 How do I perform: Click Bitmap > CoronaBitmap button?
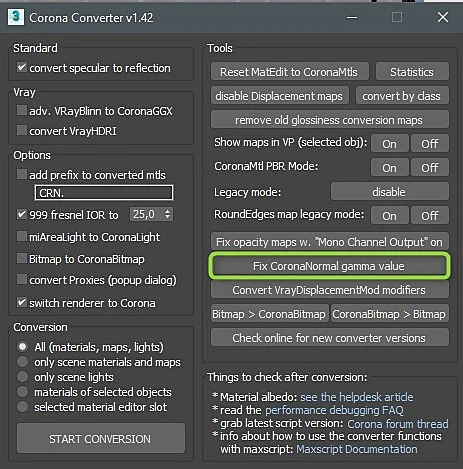[x=270, y=314]
